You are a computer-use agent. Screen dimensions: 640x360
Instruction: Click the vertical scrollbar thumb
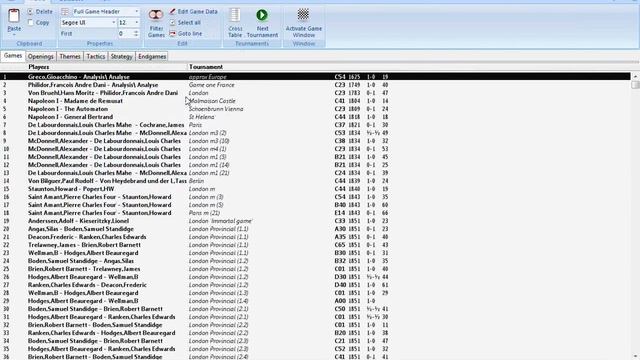(x=635, y=84)
